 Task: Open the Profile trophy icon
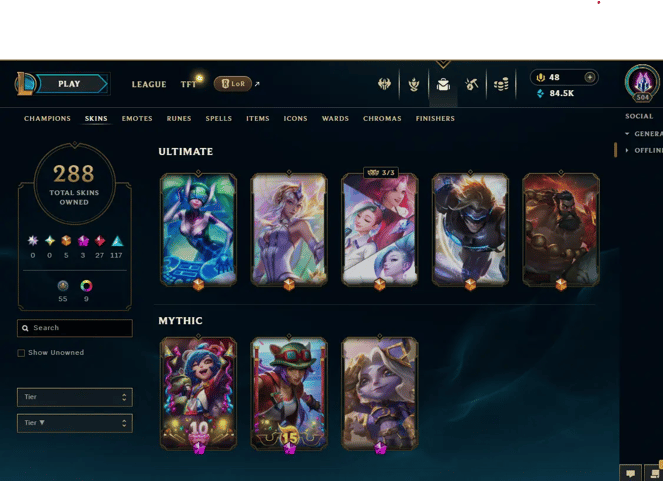tap(414, 85)
